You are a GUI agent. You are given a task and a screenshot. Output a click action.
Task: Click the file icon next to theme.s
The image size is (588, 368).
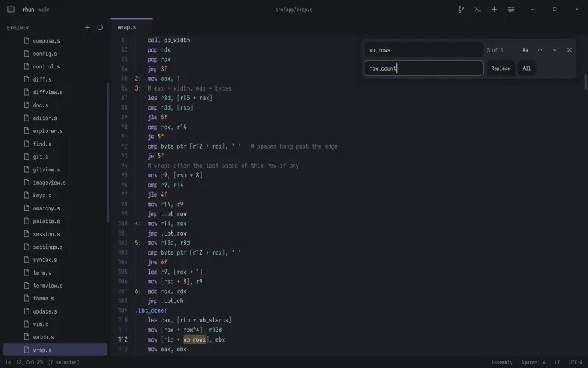coord(26,298)
